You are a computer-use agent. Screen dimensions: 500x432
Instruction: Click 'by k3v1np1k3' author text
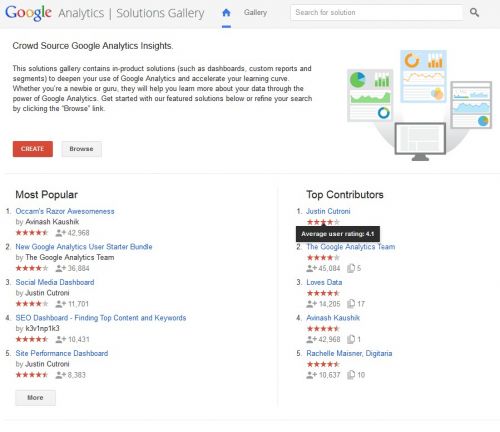[x=38, y=328]
